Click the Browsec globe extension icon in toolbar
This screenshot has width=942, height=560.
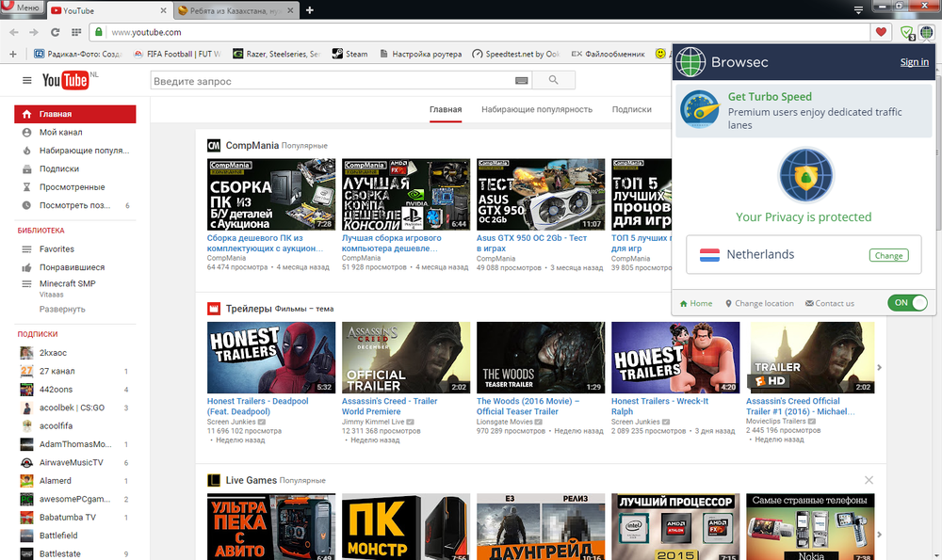[926, 32]
